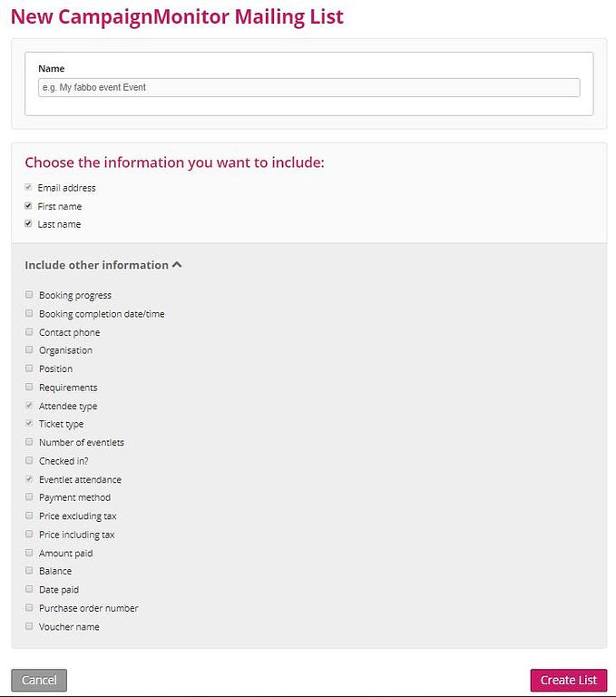This screenshot has height=697, width=616.
Task: Uncheck the First name checkbox
Action: 28,206
